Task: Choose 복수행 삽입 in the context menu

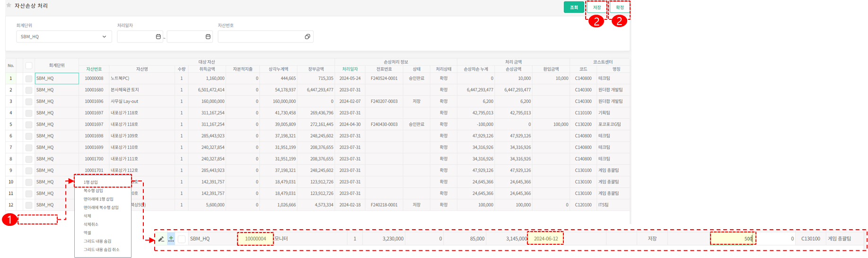Action: (x=93, y=190)
